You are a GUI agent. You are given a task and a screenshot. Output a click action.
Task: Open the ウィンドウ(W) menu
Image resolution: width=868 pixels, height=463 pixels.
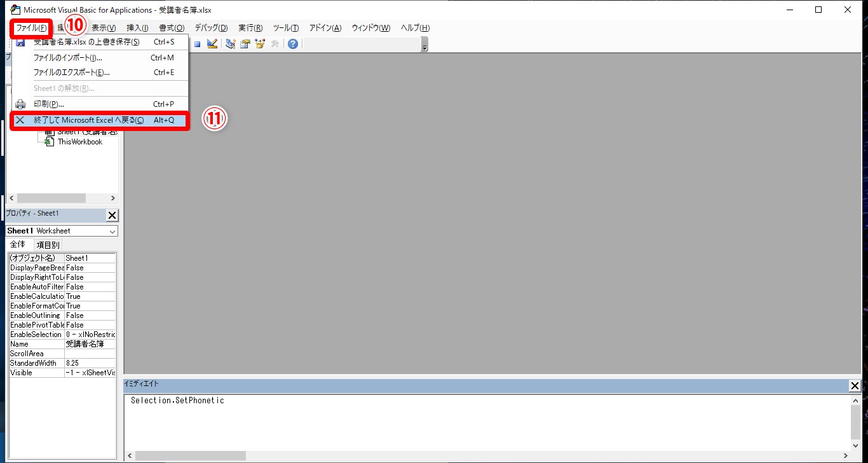pos(371,28)
